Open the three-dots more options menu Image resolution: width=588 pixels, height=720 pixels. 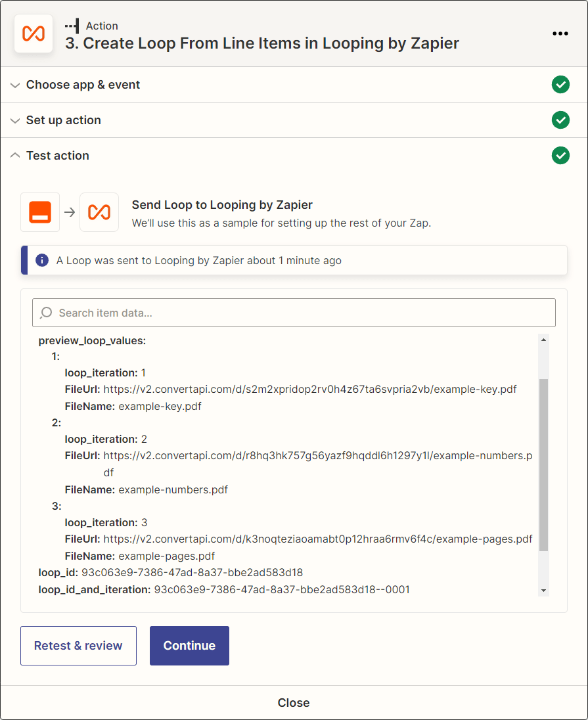(560, 34)
